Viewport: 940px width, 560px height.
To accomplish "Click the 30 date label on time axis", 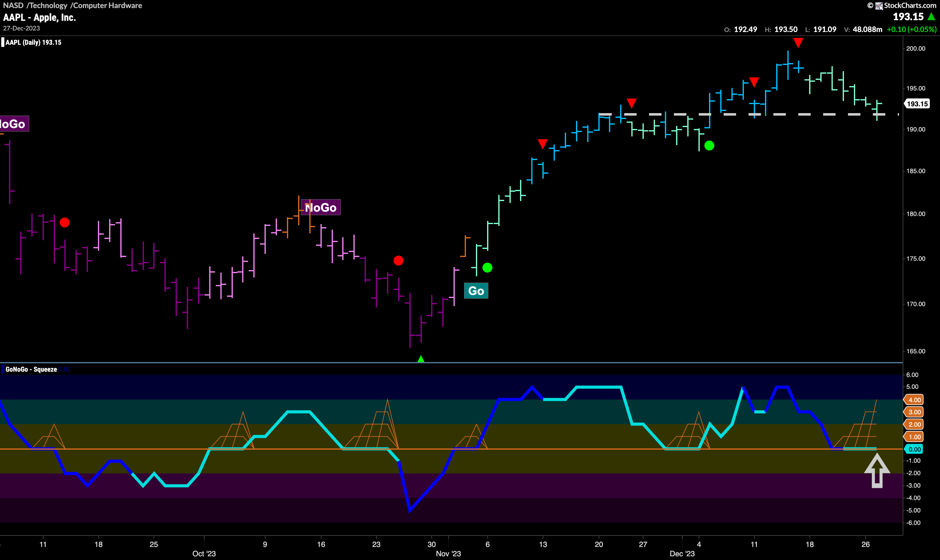I will point(431,544).
